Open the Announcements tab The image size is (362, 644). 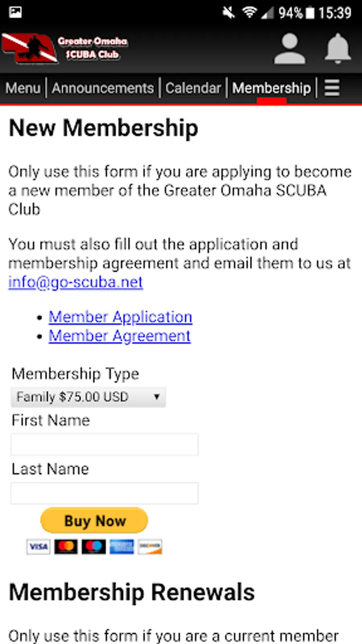[x=103, y=88]
